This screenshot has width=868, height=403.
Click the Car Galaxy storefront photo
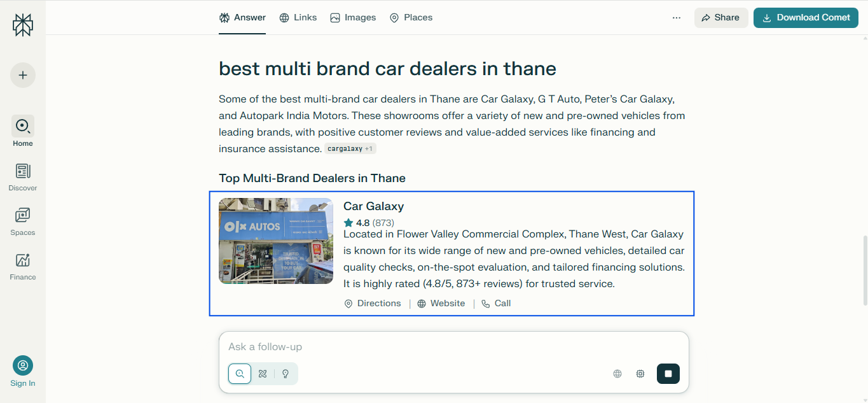pyautogui.click(x=275, y=241)
